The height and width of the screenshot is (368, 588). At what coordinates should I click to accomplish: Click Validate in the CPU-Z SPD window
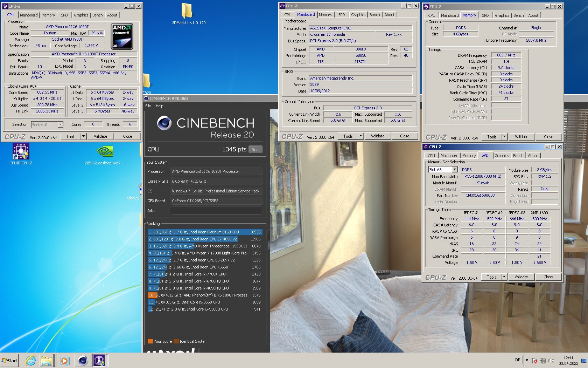521,277
